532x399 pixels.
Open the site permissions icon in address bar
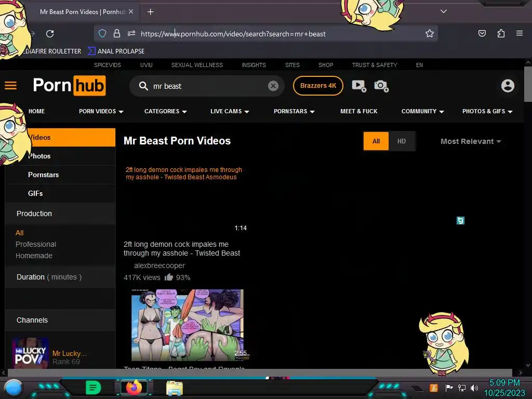click(x=131, y=33)
